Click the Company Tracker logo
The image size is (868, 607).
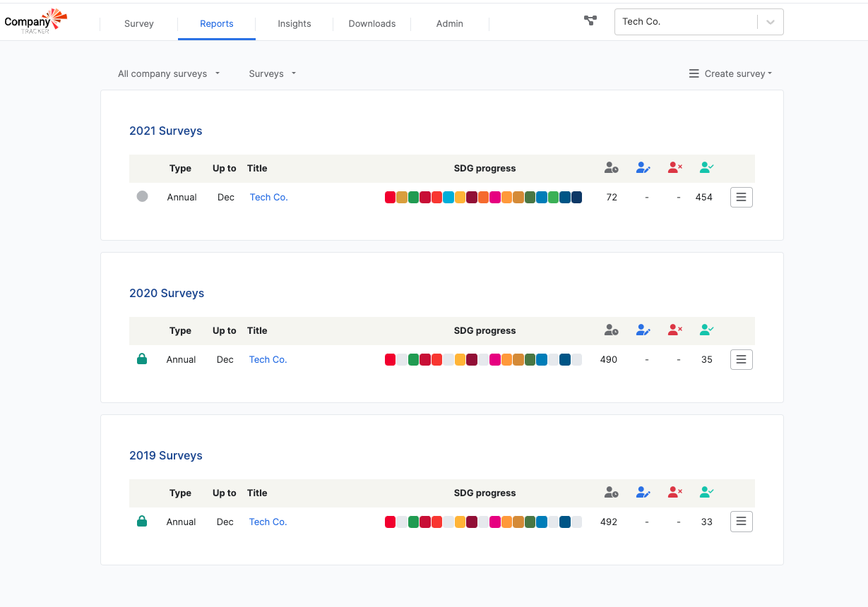pyautogui.click(x=35, y=22)
